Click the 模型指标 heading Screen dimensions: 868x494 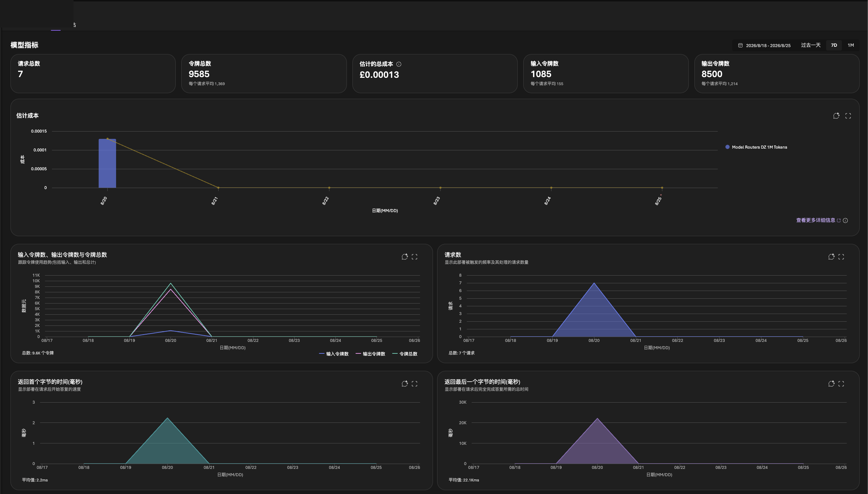point(24,45)
